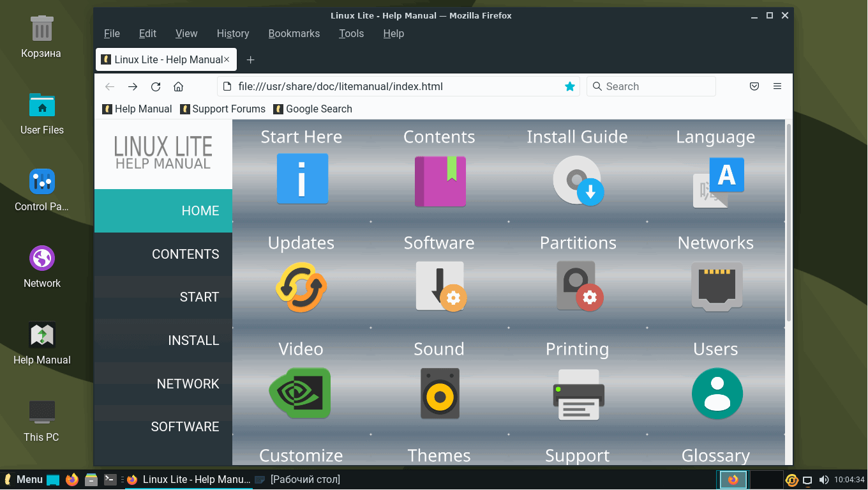Open the Network desktop icon
The height and width of the screenshot is (490, 868).
42,267
